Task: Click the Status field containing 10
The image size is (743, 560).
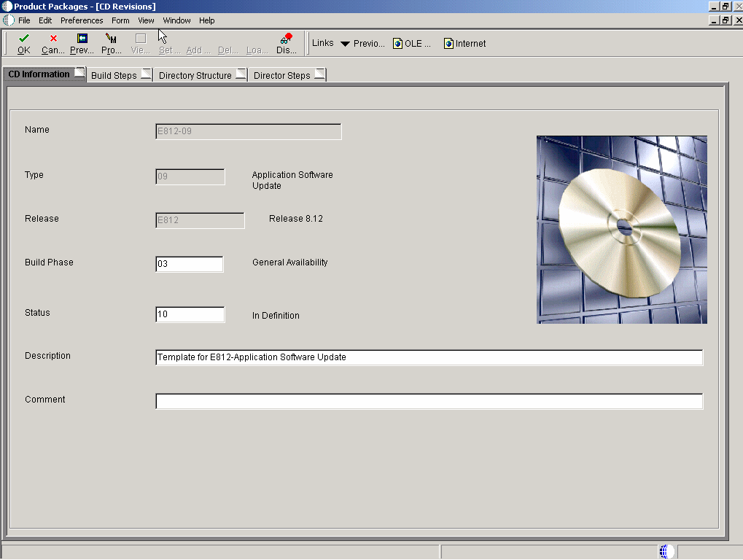Action: point(190,314)
